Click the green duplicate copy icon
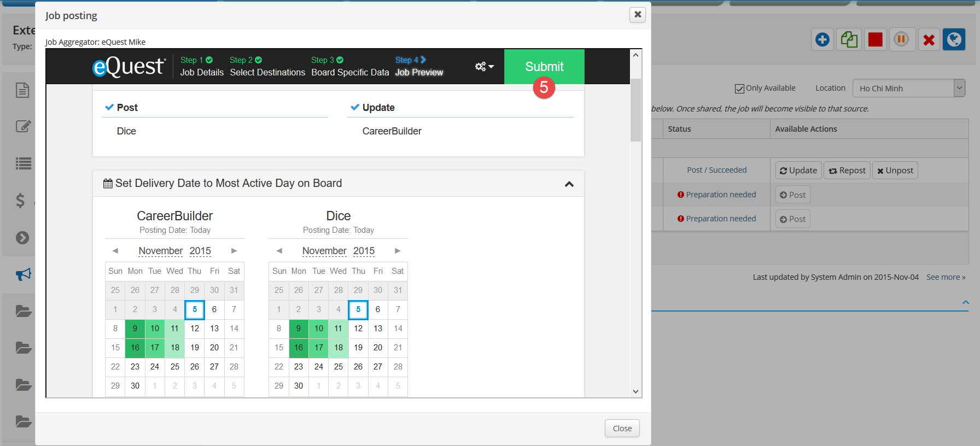 point(849,39)
